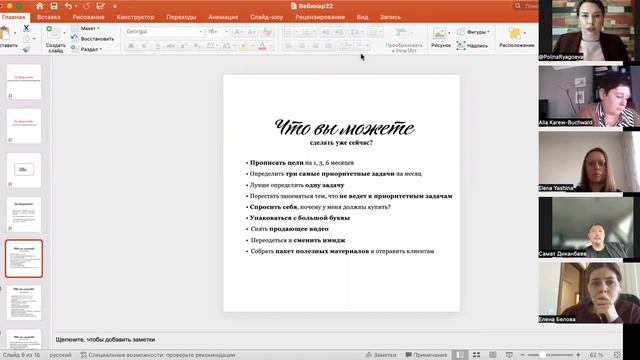Expand the paste options arrow
The image size is (640, 360).
pos(15,33)
